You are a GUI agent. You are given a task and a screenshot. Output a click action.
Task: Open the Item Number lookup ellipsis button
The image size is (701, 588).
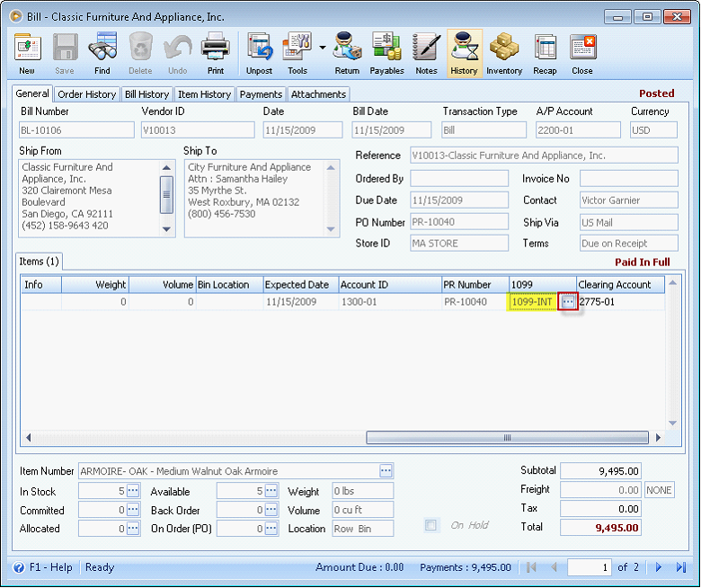tap(386, 471)
